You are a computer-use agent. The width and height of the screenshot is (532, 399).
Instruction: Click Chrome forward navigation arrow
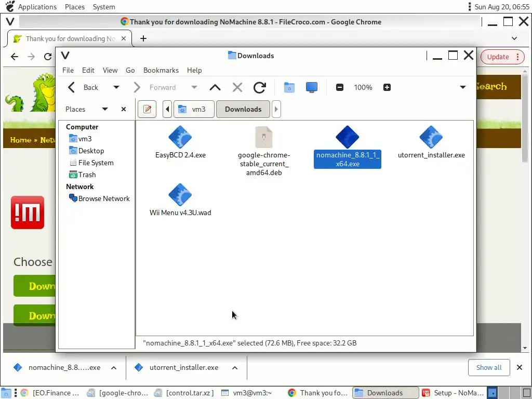click(31, 57)
